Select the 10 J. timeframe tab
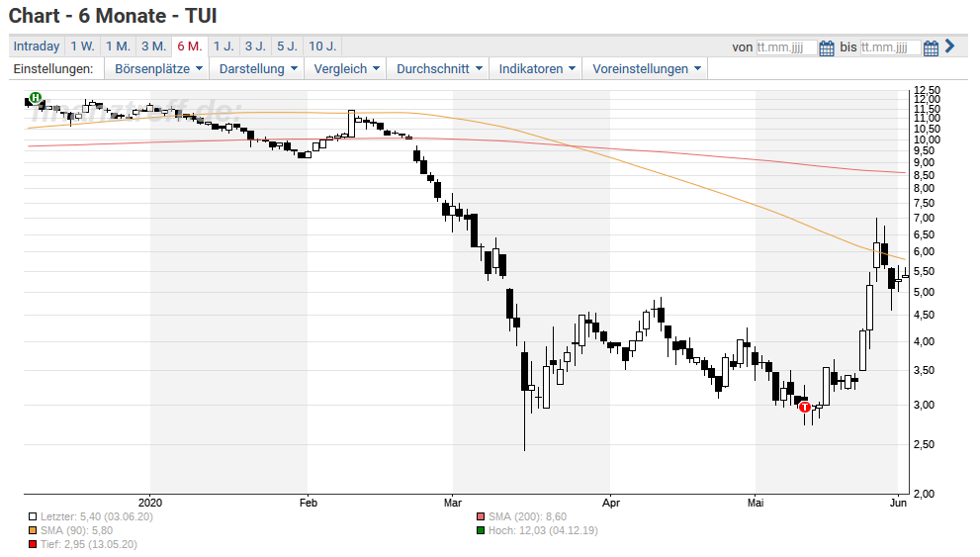The height and width of the screenshot is (557, 980). (x=322, y=46)
